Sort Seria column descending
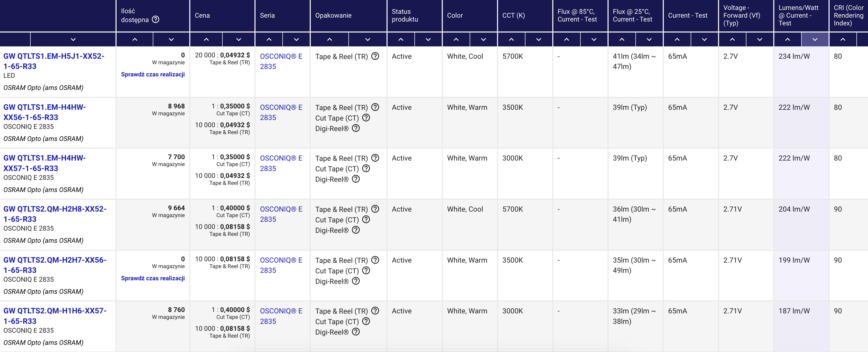Image resolution: width=868 pixels, height=352 pixels. coord(296,39)
